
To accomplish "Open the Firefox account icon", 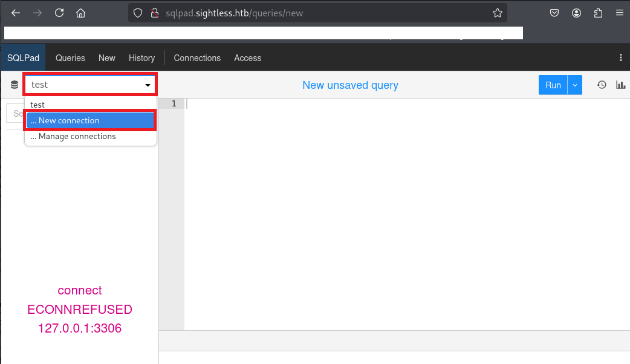I will point(577,13).
